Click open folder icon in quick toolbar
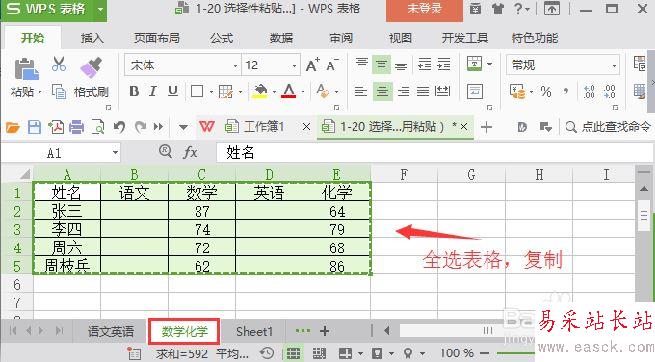The width and height of the screenshot is (655, 362). [13, 127]
